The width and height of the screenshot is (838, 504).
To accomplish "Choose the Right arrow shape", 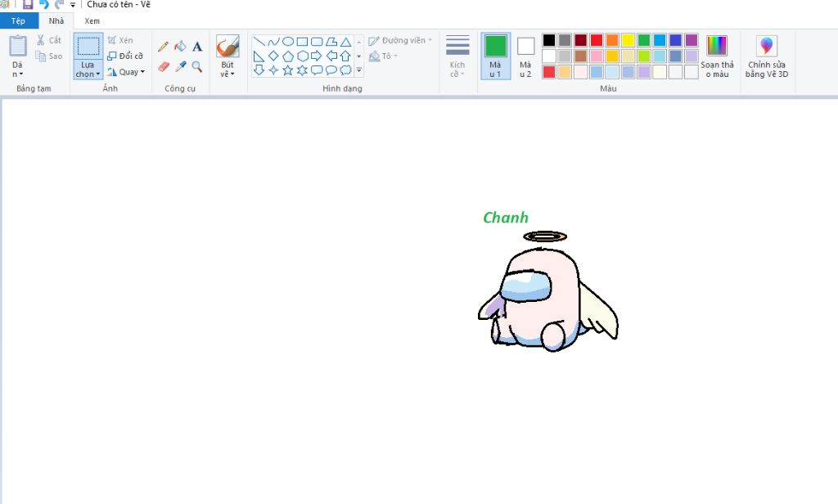I will [x=317, y=56].
